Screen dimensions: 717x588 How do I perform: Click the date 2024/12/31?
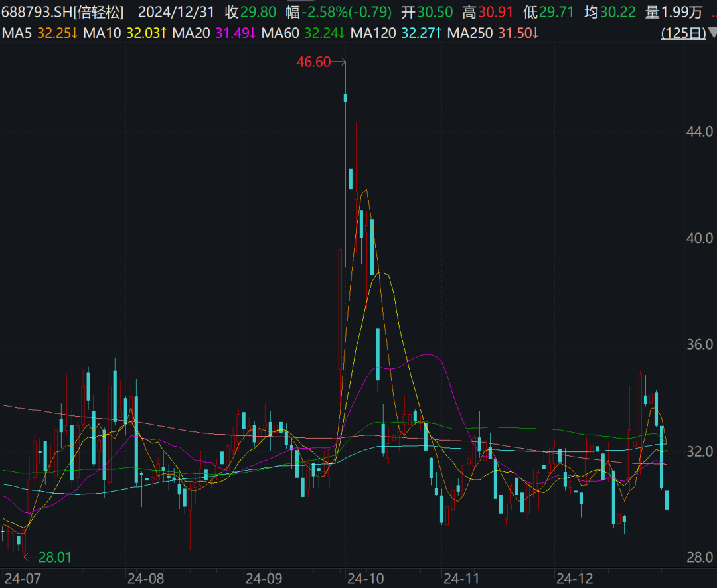click(x=176, y=12)
